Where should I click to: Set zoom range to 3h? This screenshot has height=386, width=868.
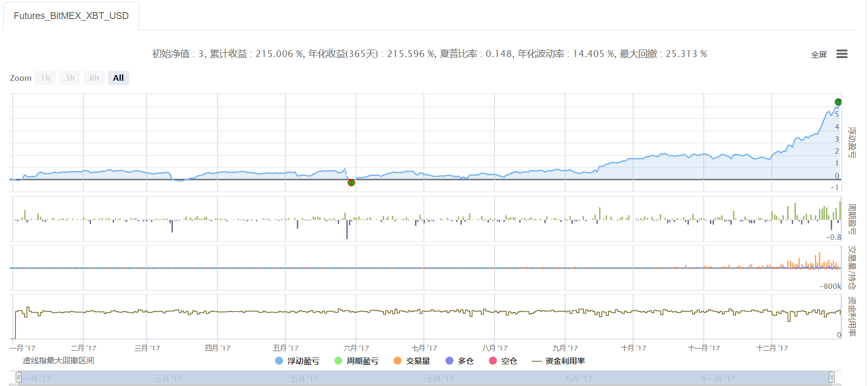tap(70, 78)
